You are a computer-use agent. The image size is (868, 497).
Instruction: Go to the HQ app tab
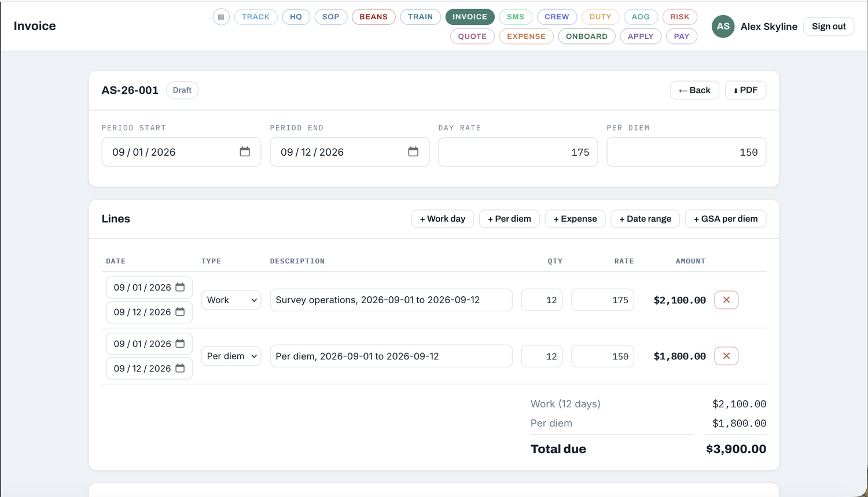(296, 17)
